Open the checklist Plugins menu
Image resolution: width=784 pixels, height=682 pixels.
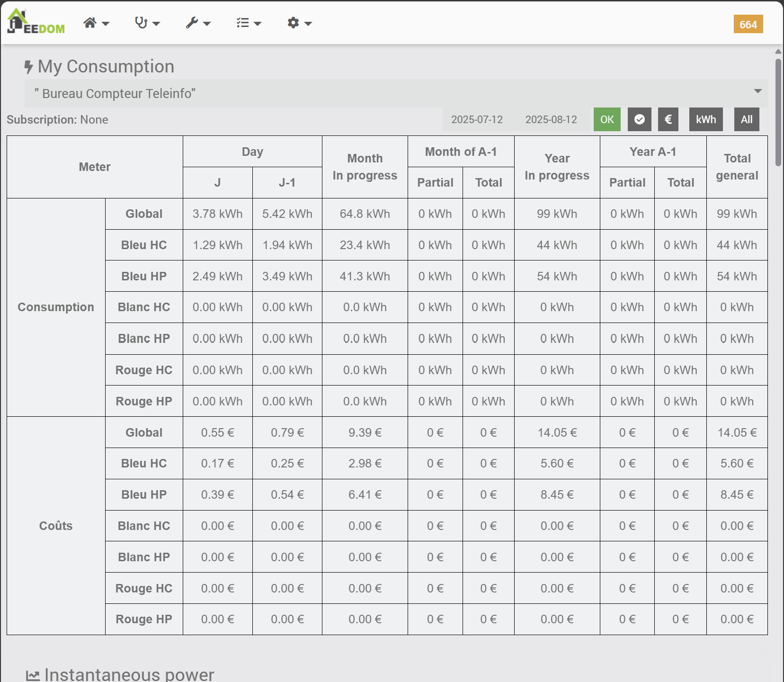tap(243, 23)
